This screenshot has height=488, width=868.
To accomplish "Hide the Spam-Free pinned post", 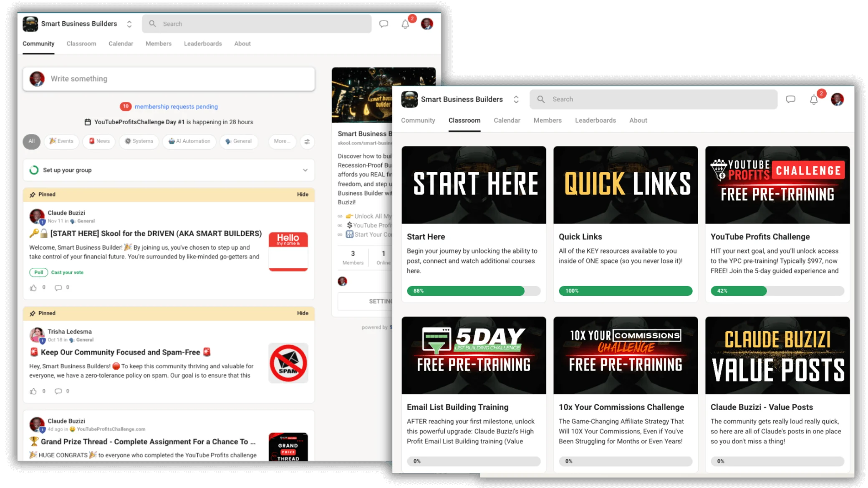I will click(x=303, y=313).
